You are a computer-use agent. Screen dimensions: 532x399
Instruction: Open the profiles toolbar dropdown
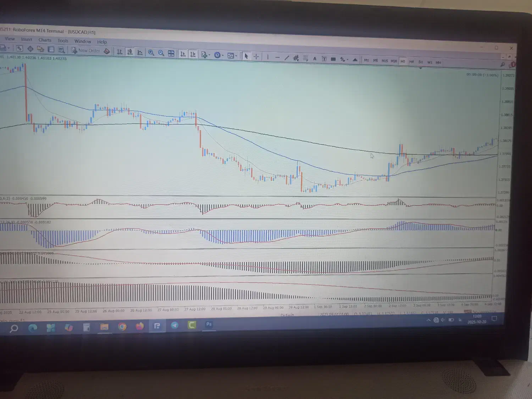(4, 48)
